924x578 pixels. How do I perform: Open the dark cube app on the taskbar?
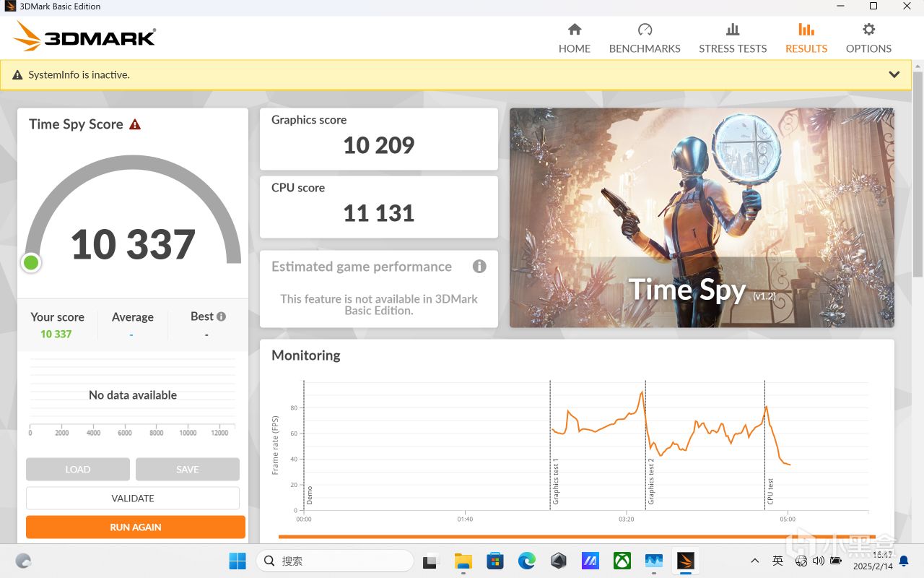pos(558,561)
